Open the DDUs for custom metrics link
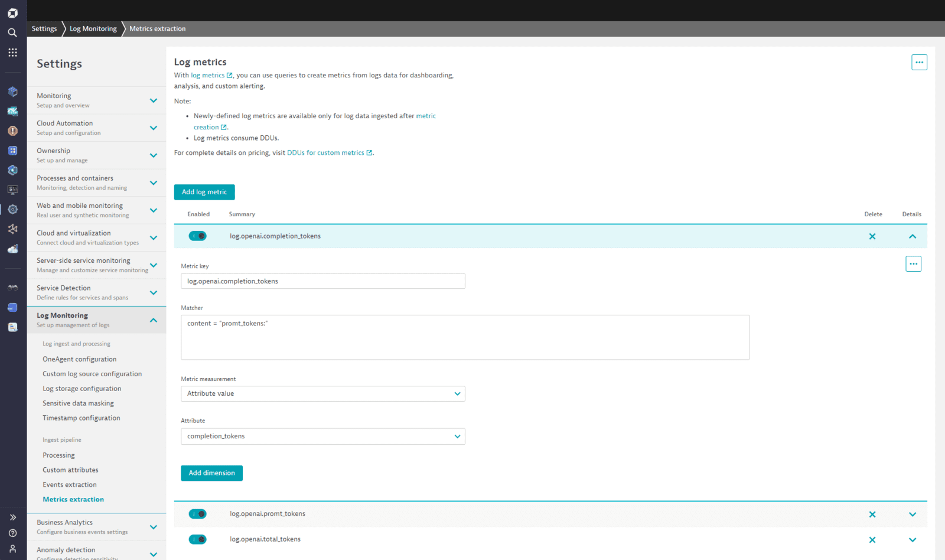Viewport: 945px width, 560px height. coord(325,152)
